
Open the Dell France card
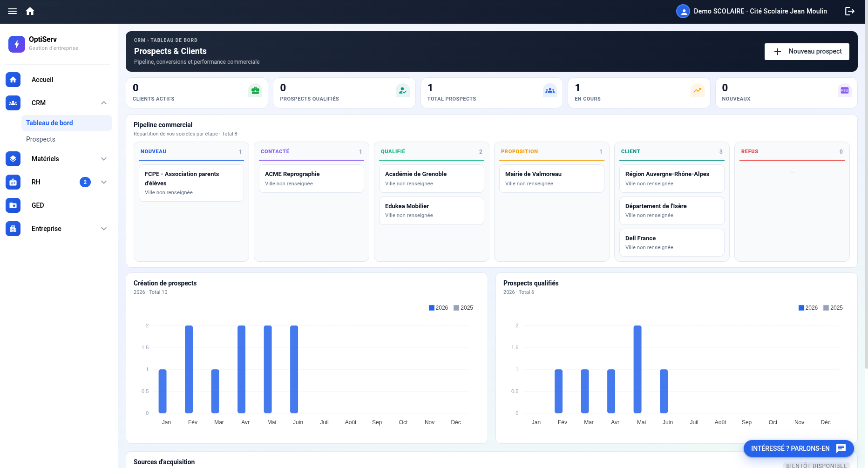coord(672,243)
